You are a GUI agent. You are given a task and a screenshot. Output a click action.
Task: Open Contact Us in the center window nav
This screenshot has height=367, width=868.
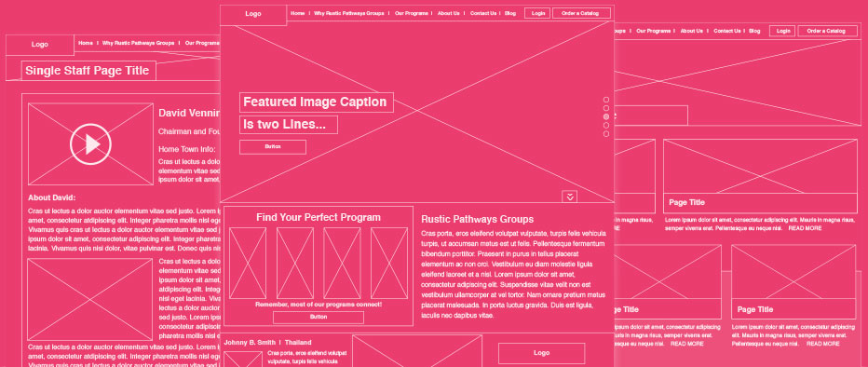coord(483,13)
